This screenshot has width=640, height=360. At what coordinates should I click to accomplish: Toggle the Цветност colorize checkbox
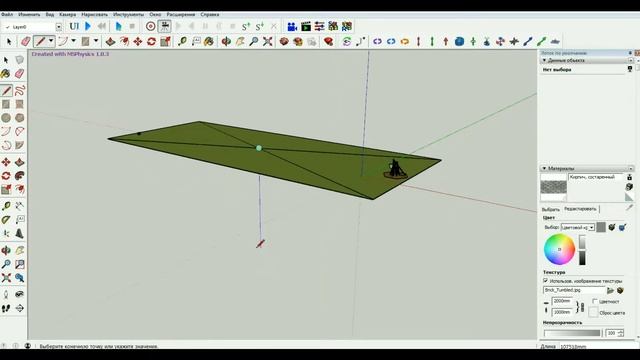tap(595, 301)
